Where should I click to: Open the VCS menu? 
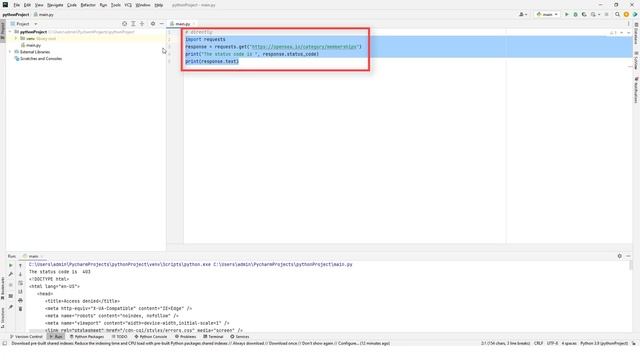[x=128, y=5]
